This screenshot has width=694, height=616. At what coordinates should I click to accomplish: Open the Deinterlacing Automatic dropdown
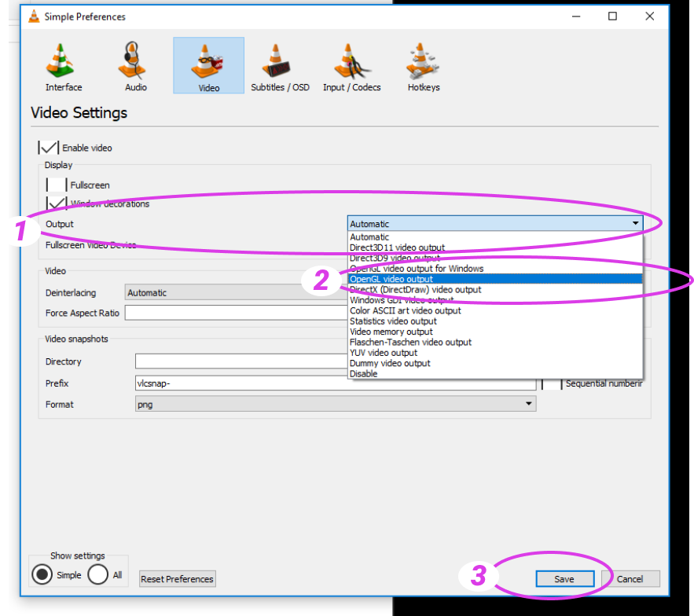pos(236,293)
